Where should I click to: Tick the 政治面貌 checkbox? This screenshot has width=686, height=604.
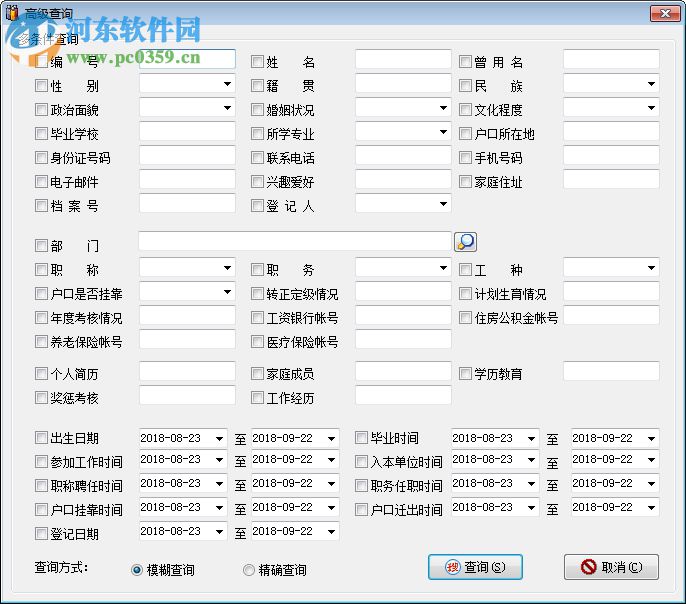click(x=41, y=109)
